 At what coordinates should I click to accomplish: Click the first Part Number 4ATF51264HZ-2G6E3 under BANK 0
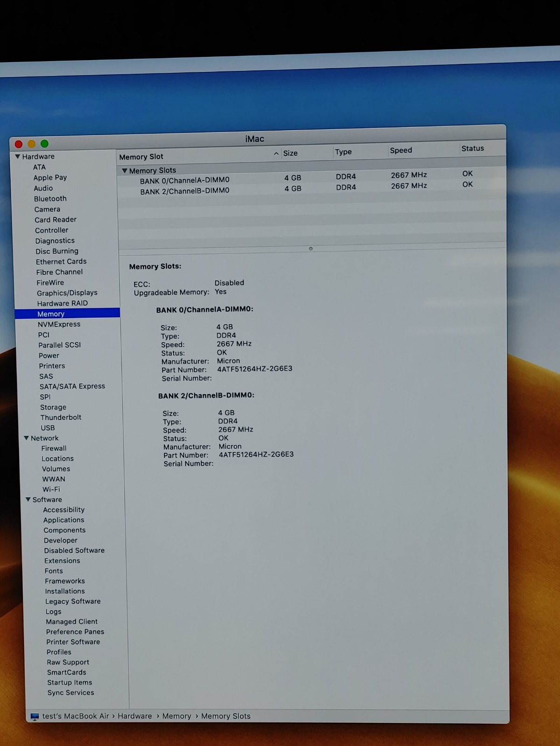pyautogui.click(x=255, y=369)
